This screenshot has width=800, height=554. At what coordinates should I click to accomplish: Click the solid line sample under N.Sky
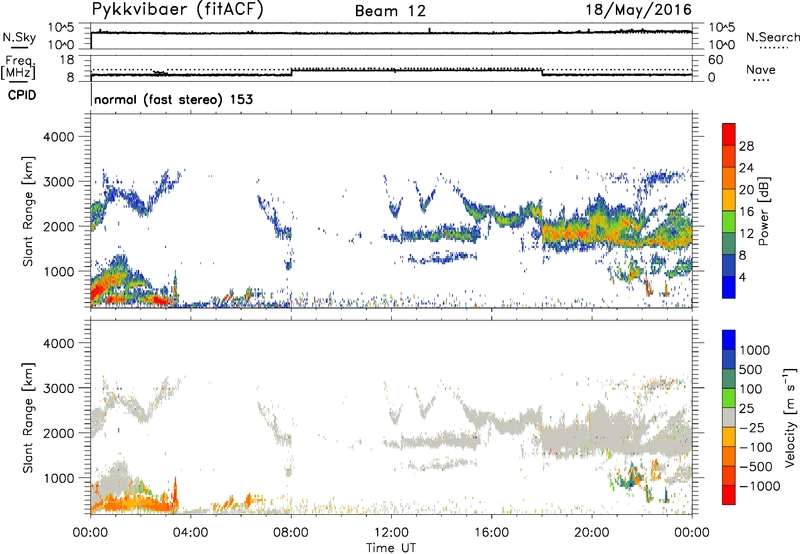click(x=19, y=47)
